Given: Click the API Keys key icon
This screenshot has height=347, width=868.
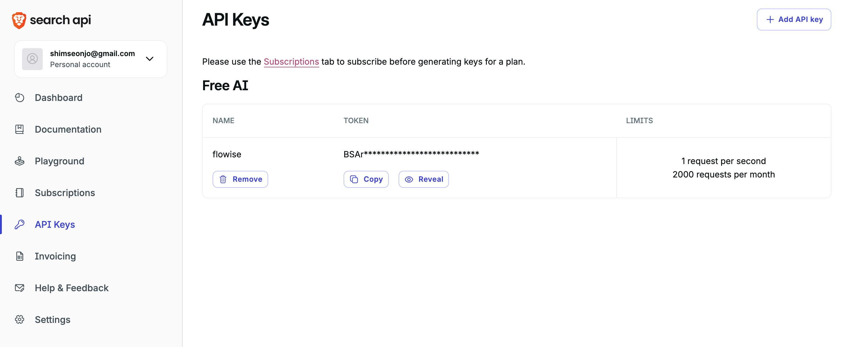Looking at the screenshot, I should (20, 224).
